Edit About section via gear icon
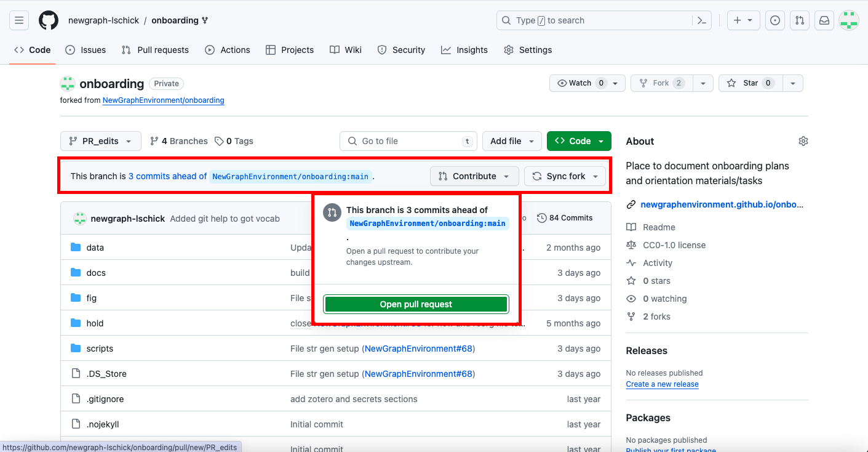 803,141
